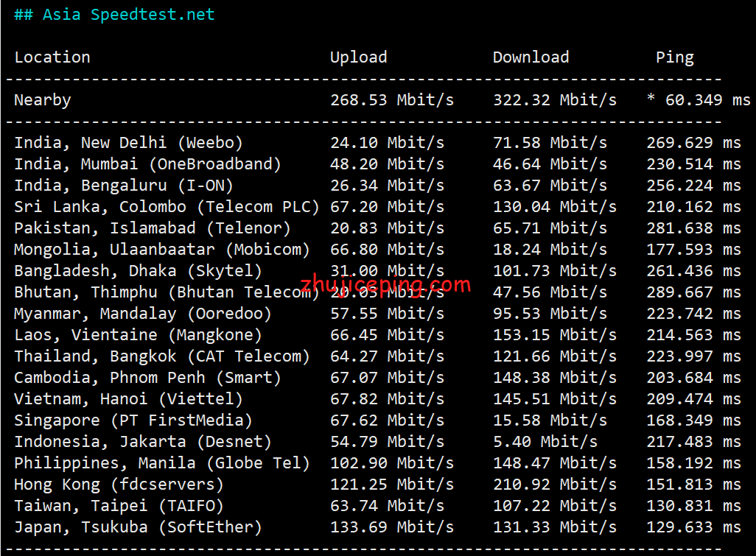
Task: Click the Download column header
Action: click(531, 57)
